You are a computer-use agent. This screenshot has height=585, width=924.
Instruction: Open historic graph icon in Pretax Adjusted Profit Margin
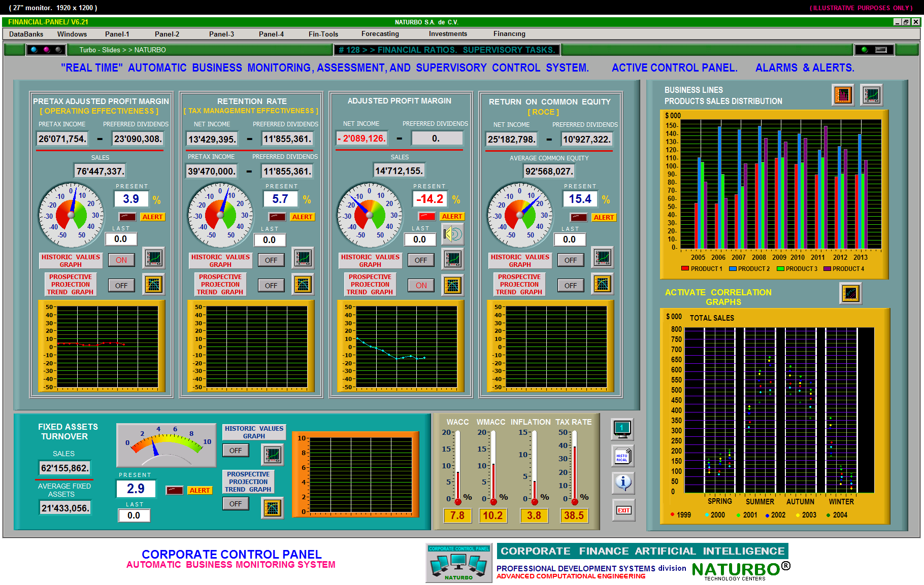[x=153, y=258]
